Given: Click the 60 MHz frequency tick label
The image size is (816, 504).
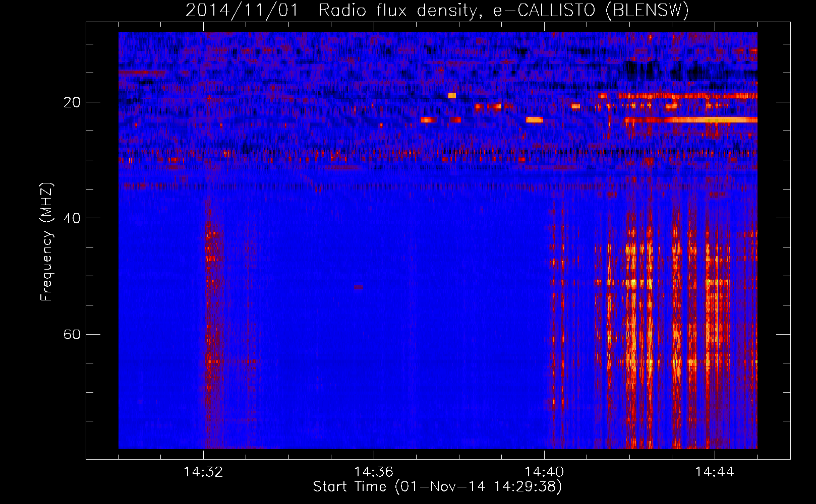Looking at the screenshot, I should [73, 334].
